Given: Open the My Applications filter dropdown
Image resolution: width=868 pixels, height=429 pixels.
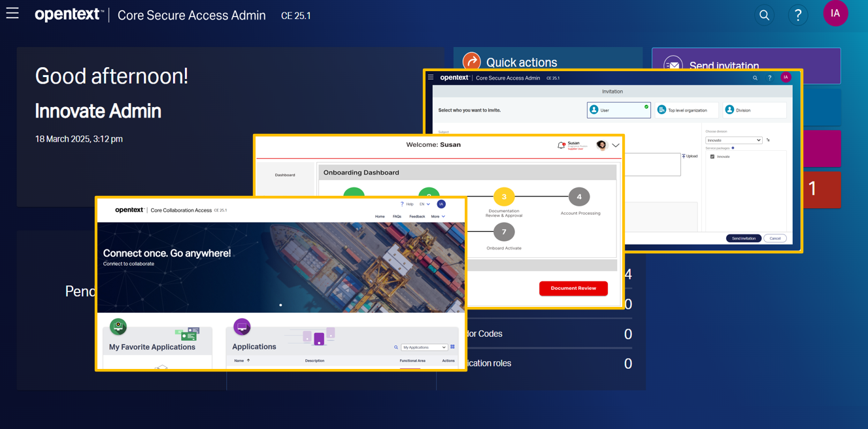Looking at the screenshot, I should tap(424, 347).
